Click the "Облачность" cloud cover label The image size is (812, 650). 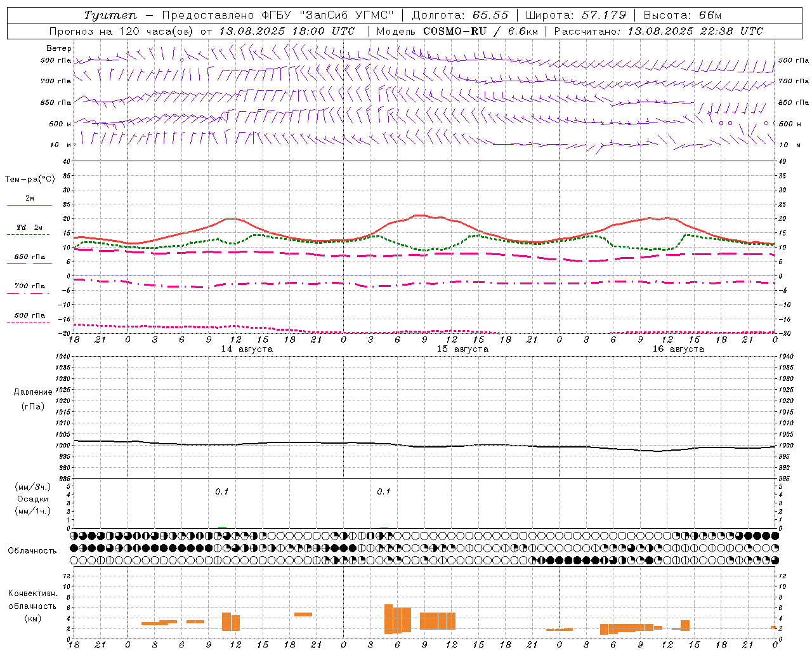point(32,551)
